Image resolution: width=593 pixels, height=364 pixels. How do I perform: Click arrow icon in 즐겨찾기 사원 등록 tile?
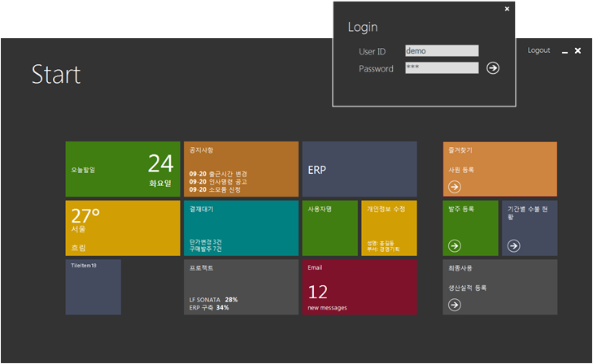click(454, 187)
